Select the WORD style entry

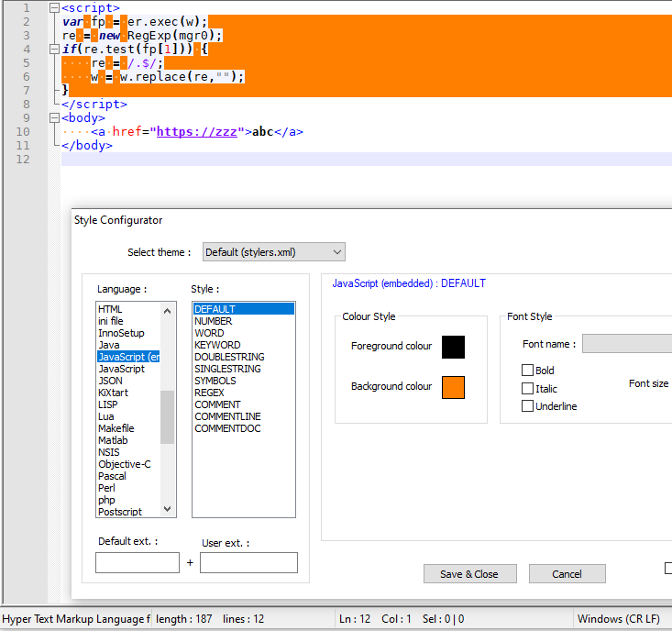tap(244, 333)
